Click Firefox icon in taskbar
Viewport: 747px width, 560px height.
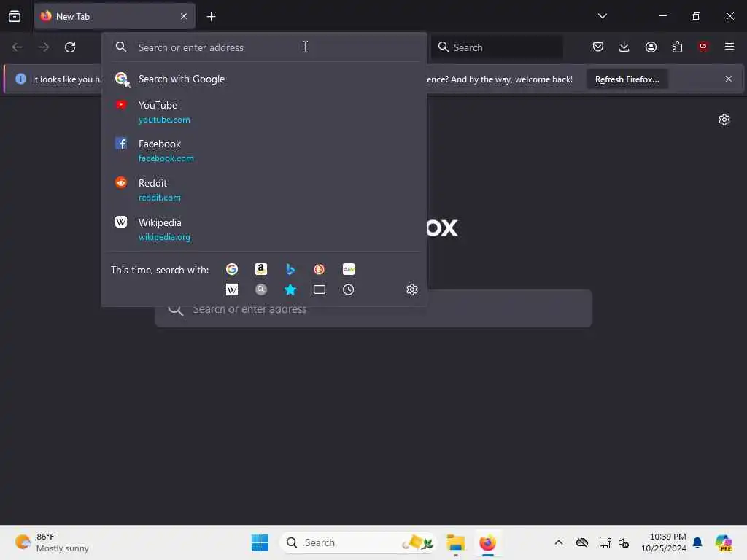coord(487,542)
